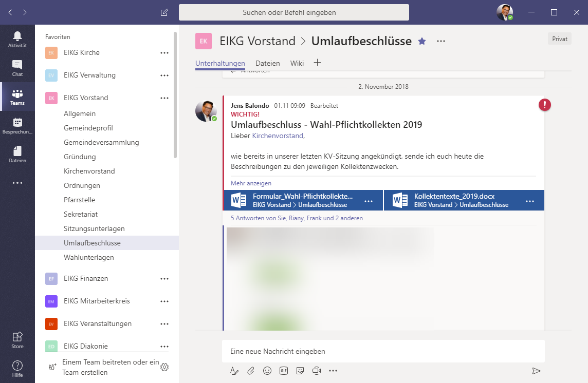Image resolution: width=588 pixels, height=383 pixels.
Task: Click the Kirchenvorstand mention link
Action: tap(278, 136)
